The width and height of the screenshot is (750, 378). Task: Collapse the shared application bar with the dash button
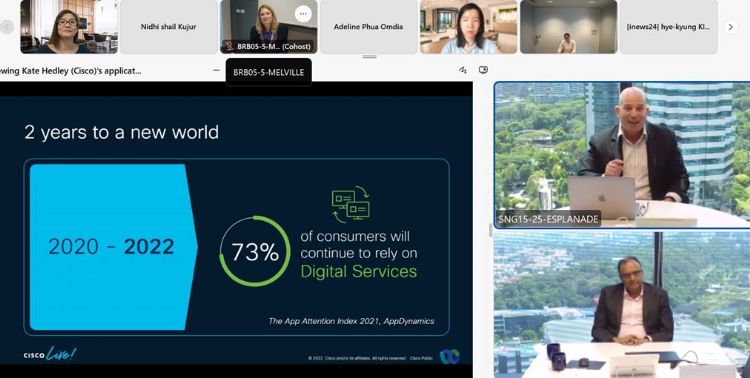pos(216,70)
